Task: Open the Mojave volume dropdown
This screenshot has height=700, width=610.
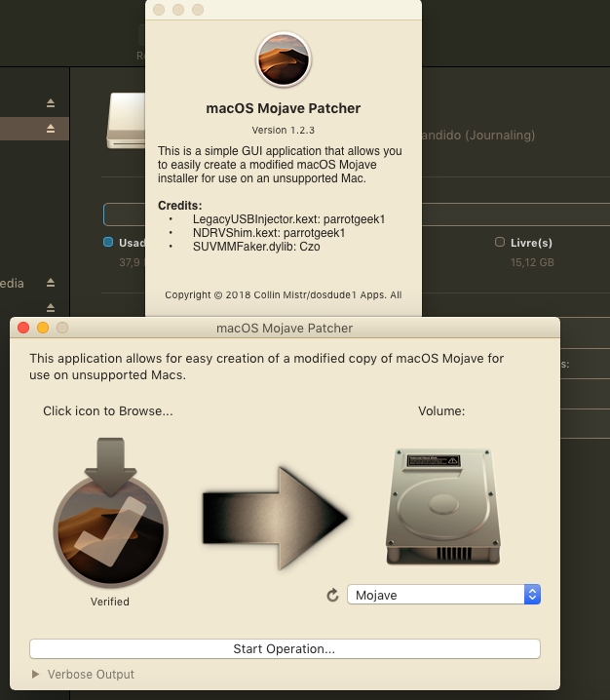Action: click(x=443, y=595)
